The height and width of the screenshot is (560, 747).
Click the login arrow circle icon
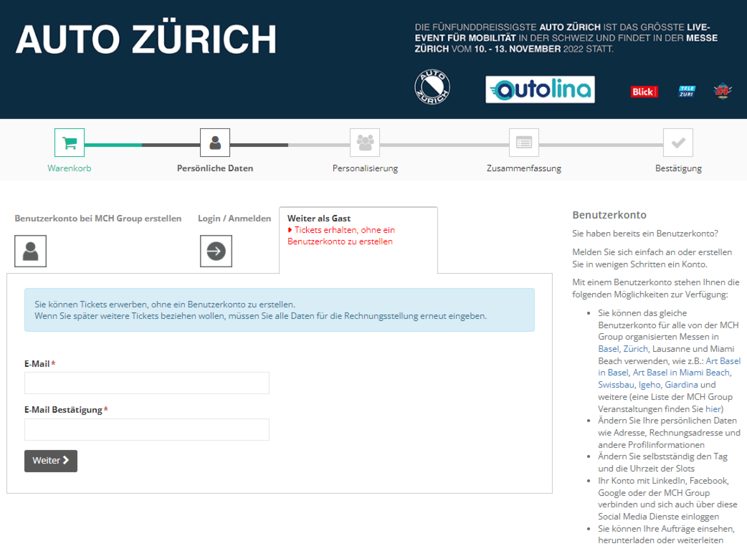[x=216, y=251]
